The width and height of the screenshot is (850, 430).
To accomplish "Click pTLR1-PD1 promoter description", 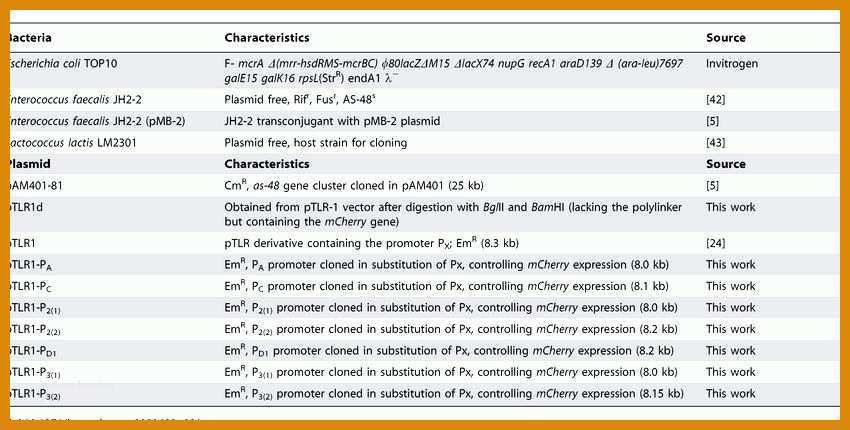I will click(449, 351).
